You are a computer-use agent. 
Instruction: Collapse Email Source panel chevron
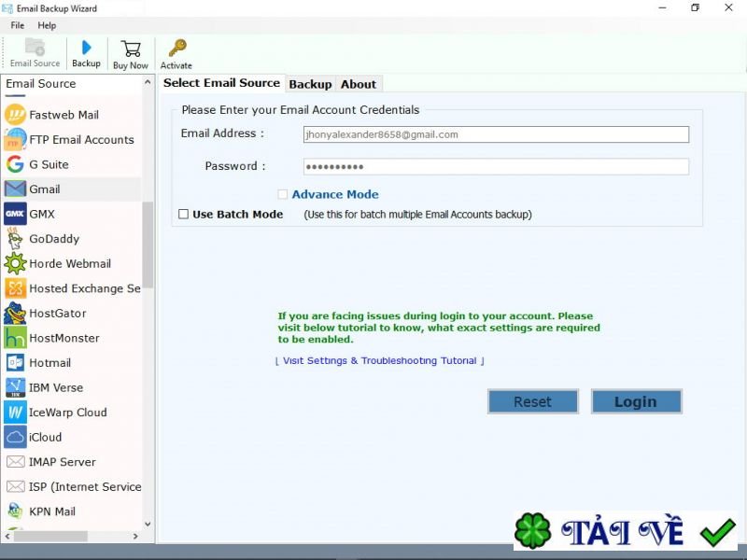(148, 83)
